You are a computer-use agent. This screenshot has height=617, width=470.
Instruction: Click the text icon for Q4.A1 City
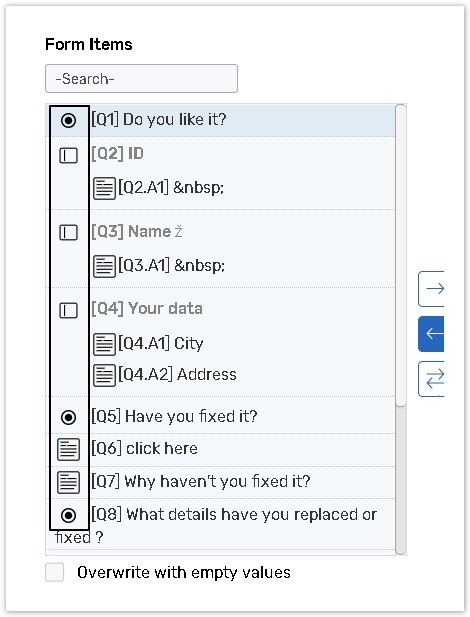click(104, 344)
